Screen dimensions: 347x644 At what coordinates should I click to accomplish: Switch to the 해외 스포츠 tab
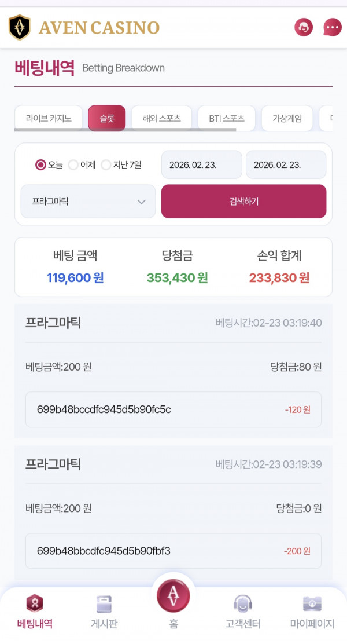(162, 118)
